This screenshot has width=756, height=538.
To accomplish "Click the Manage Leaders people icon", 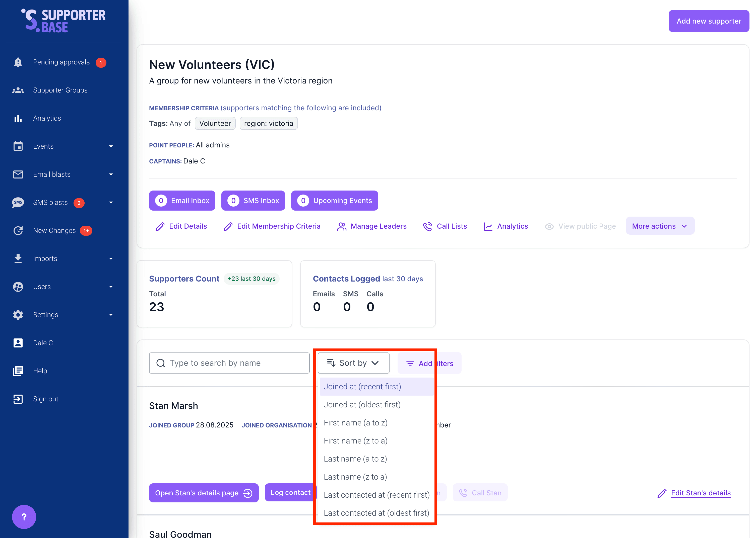I will (x=341, y=226).
